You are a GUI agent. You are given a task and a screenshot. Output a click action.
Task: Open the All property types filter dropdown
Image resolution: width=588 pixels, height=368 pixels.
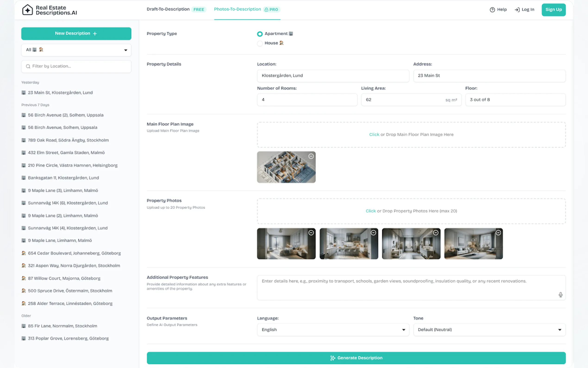[76, 50]
